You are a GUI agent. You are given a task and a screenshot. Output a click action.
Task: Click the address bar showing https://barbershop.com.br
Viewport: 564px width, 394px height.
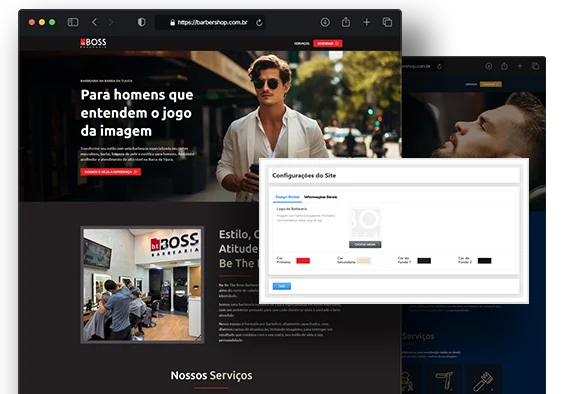(x=210, y=22)
